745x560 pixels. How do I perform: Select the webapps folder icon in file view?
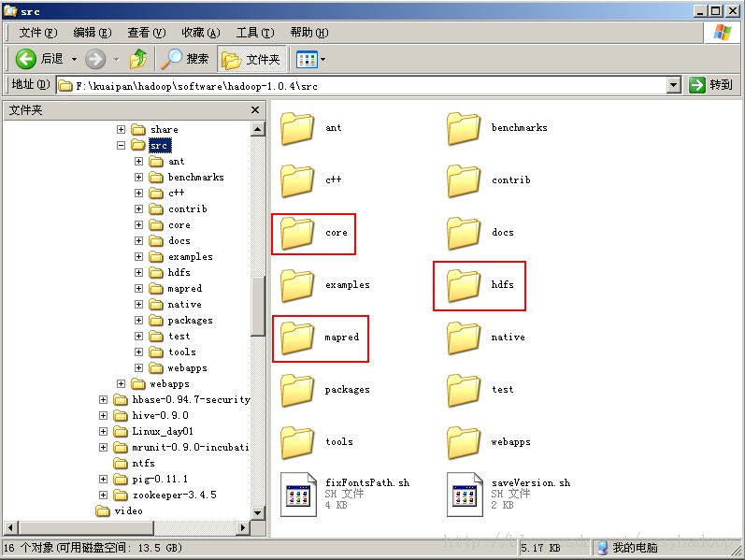(464, 441)
